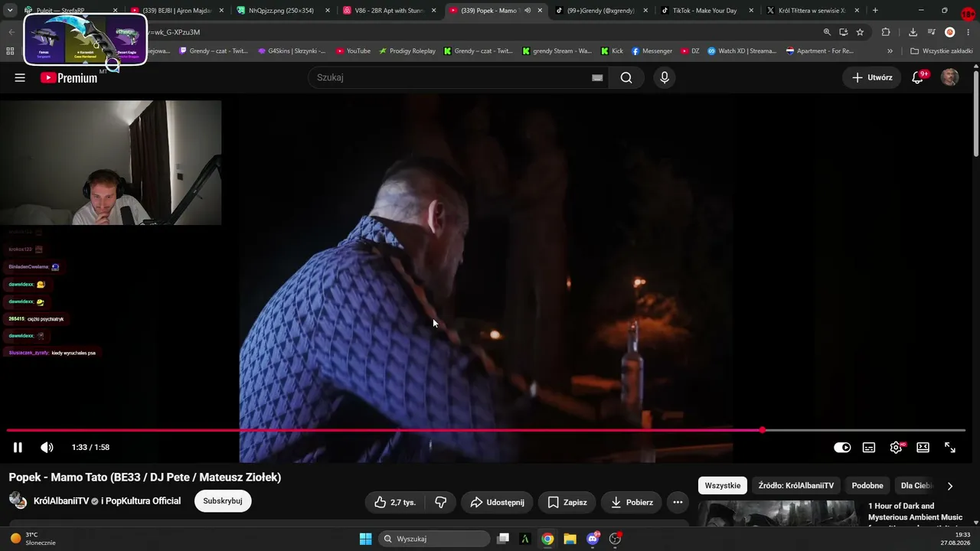Viewport: 980px width, 551px height.
Task: Open the Prodigy Roleplay bookmark
Action: pos(407,51)
